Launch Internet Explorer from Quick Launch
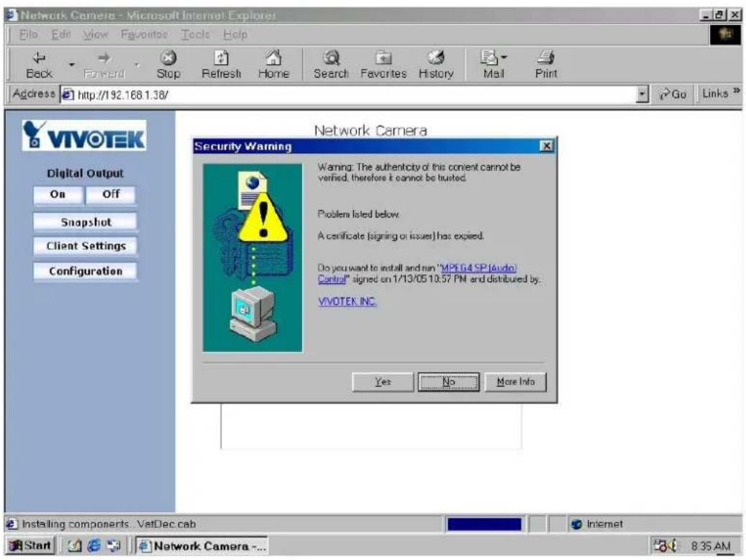The image size is (746, 560). click(x=94, y=545)
